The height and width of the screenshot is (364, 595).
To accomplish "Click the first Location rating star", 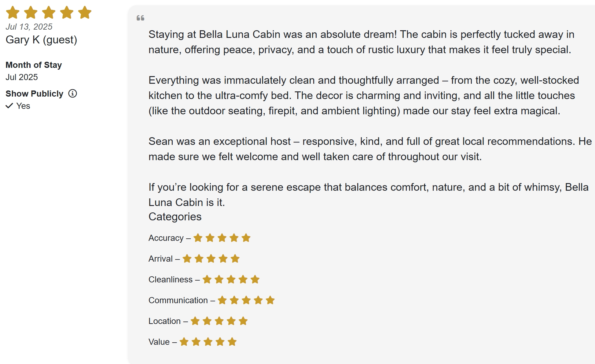I will pyautogui.click(x=195, y=321).
